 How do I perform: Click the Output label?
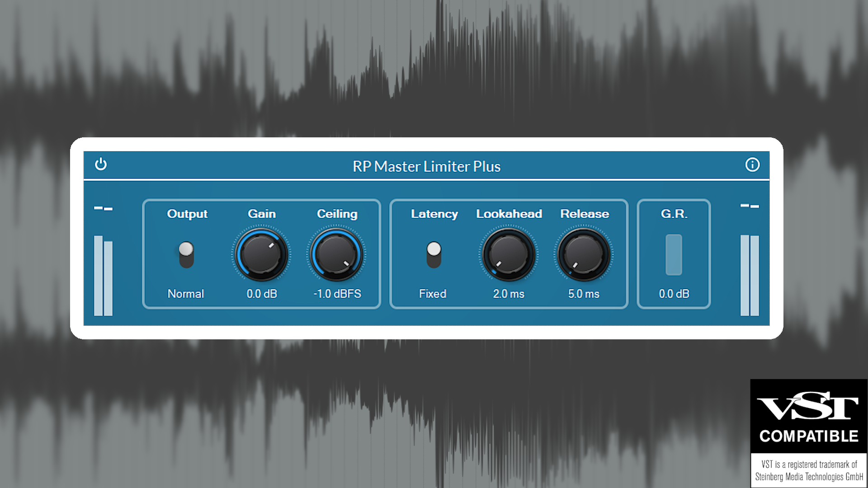(x=187, y=214)
